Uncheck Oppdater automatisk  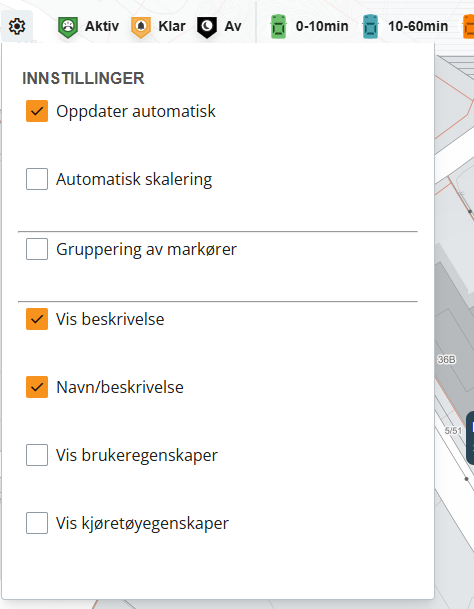pos(37,111)
